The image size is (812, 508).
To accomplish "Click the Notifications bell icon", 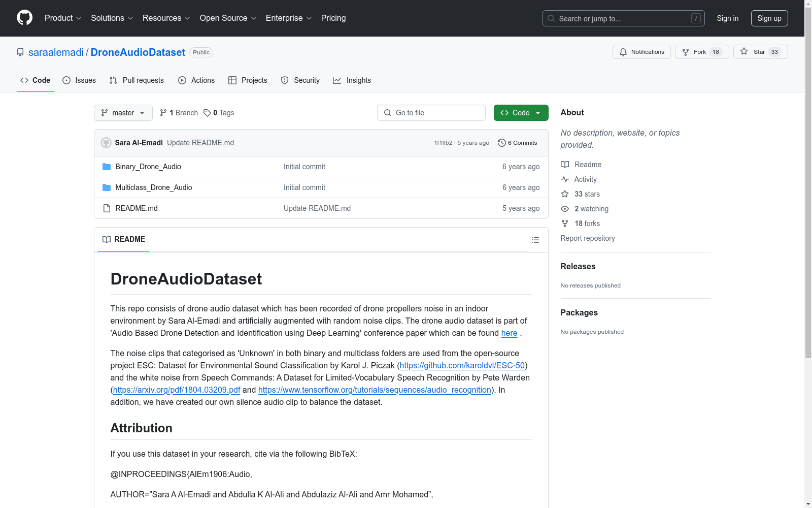I will click(623, 52).
